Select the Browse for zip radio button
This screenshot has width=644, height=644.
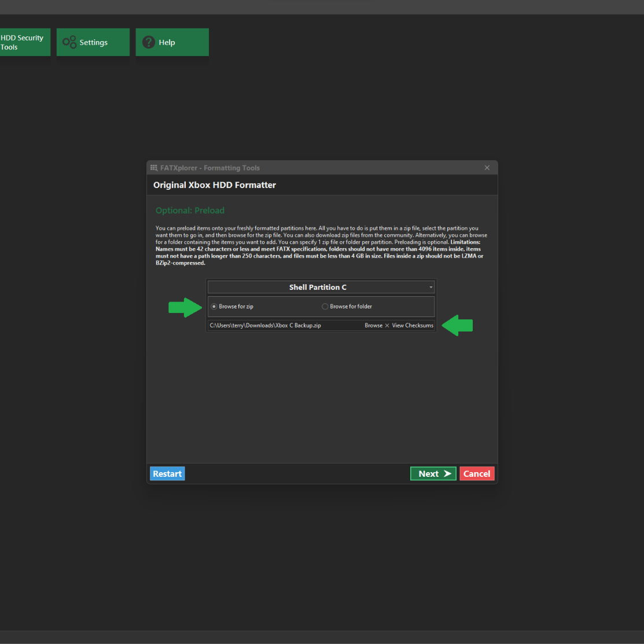point(214,307)
